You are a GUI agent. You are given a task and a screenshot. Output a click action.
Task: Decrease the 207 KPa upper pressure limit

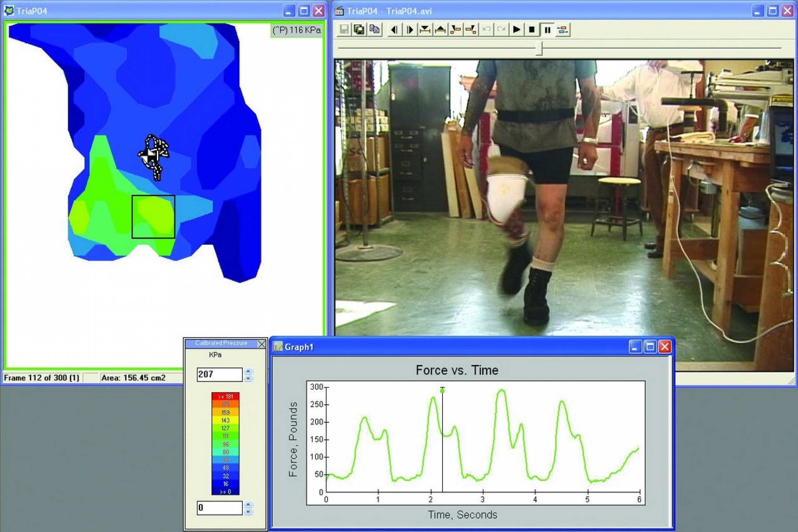pyautogui.click(x=248, y=378)
